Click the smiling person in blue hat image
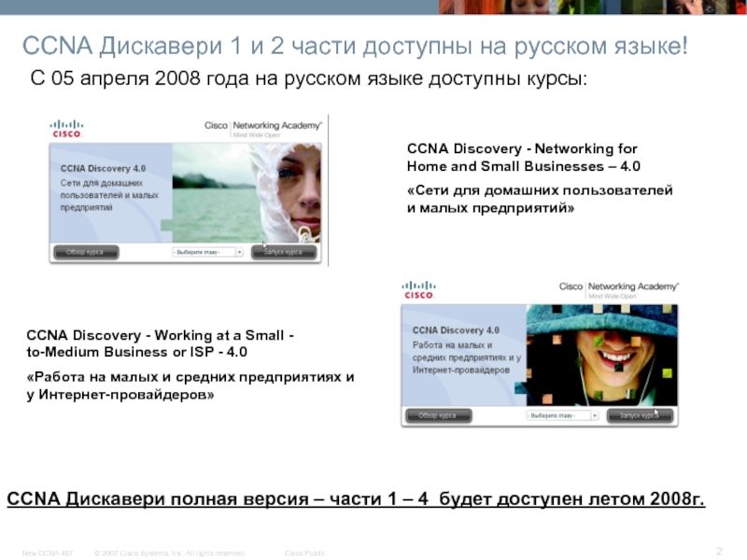 pyautogui.click(x=601, y=356)
